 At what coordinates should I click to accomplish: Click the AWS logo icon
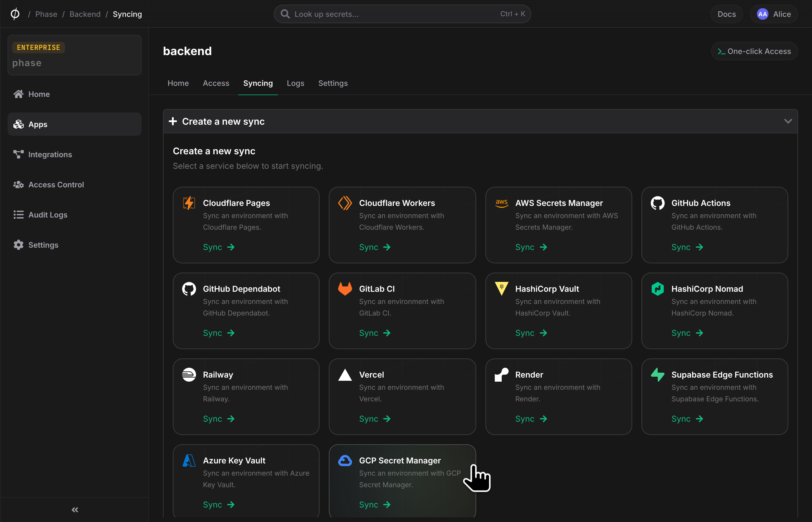[x=502, y=203]
